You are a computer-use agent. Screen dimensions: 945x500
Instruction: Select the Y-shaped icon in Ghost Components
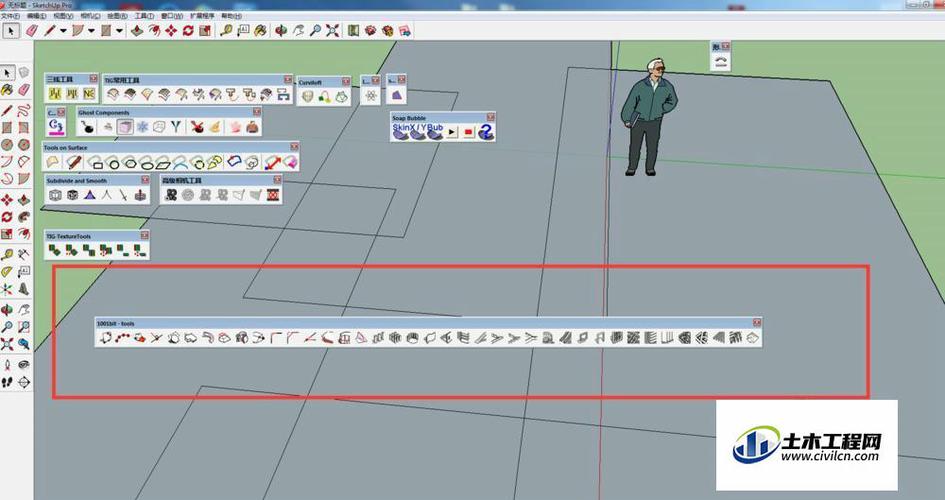175,127
